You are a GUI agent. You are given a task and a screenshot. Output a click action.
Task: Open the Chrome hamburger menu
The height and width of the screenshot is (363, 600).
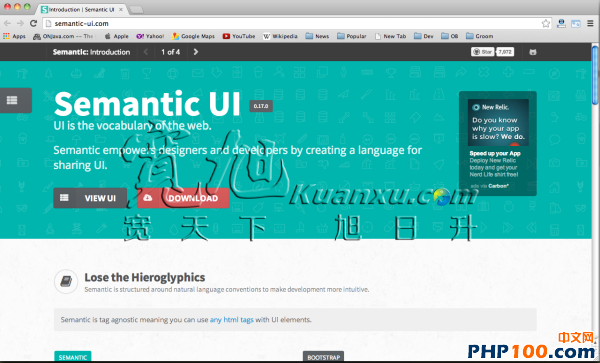(x=590, y=23)
